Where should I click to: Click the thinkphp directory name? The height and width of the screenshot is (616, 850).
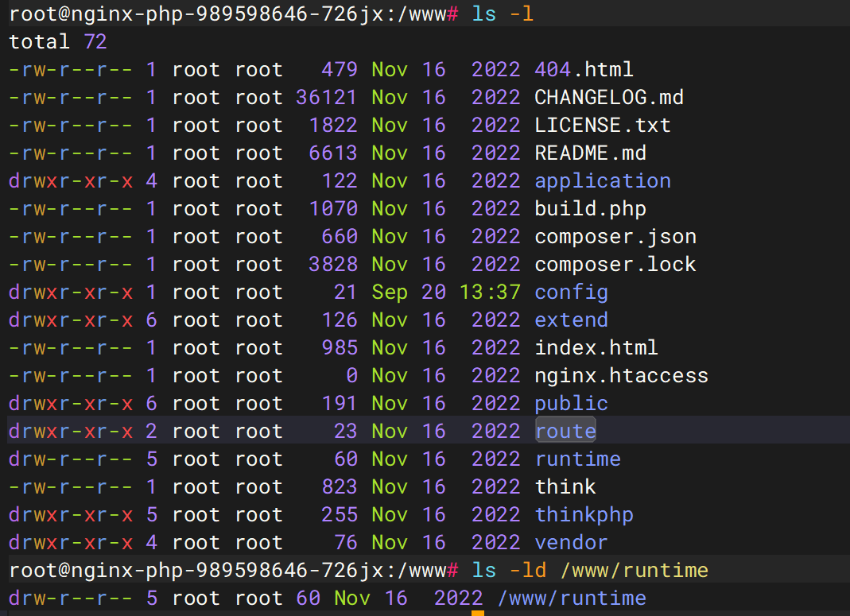coord(584,515)
